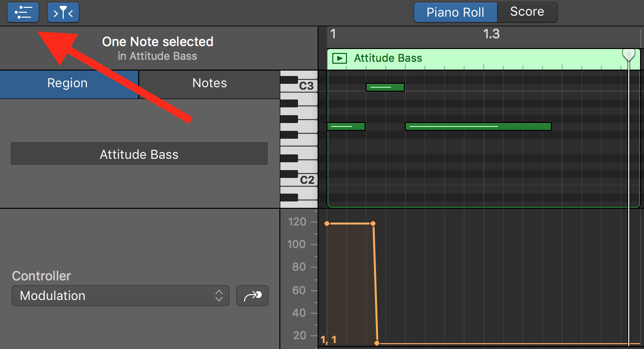This screenshot has height=349, width=644.
Task: Click the Attitude Bass region play button
Action: click(339, 58)
